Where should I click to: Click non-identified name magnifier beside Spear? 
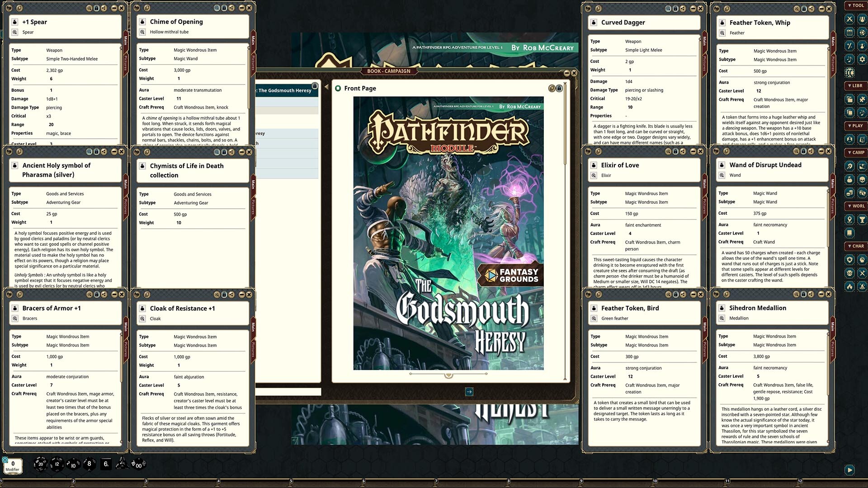click(x=14, y=32)
